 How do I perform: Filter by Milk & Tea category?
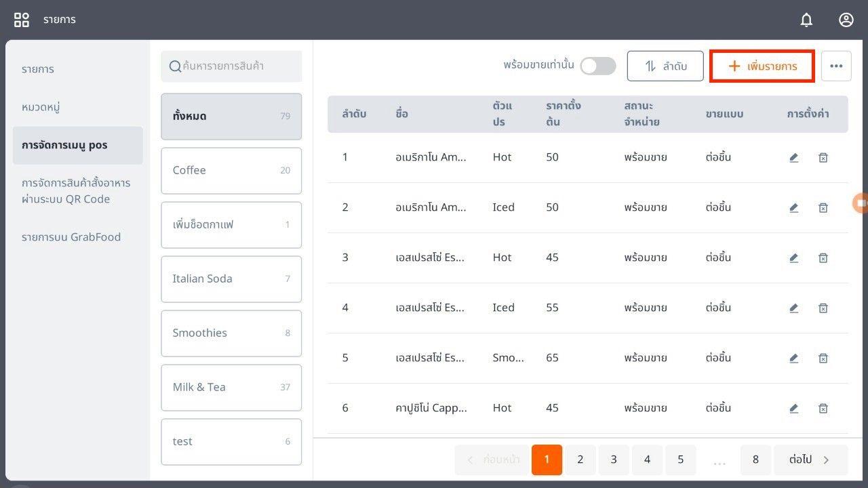(231, 387)
